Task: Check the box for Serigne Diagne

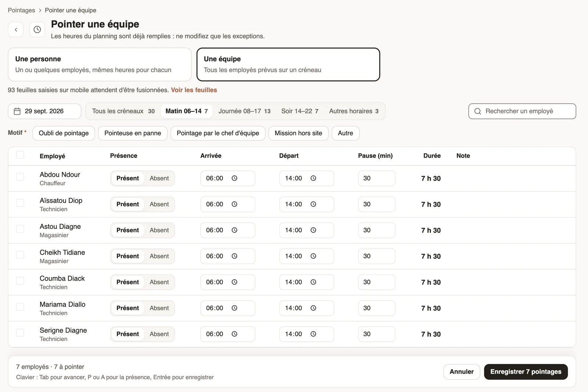Action: tap(20, 333)
